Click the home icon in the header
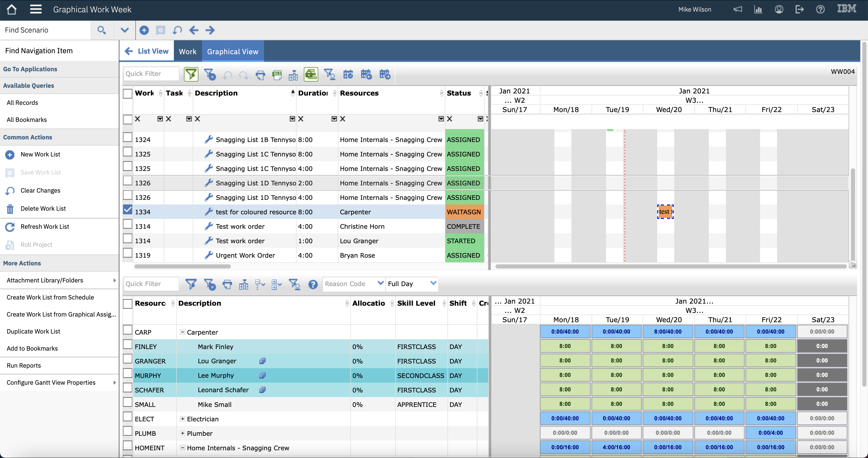Image resolution: width=868 pixels, height=458 pixels. (12, 10)
